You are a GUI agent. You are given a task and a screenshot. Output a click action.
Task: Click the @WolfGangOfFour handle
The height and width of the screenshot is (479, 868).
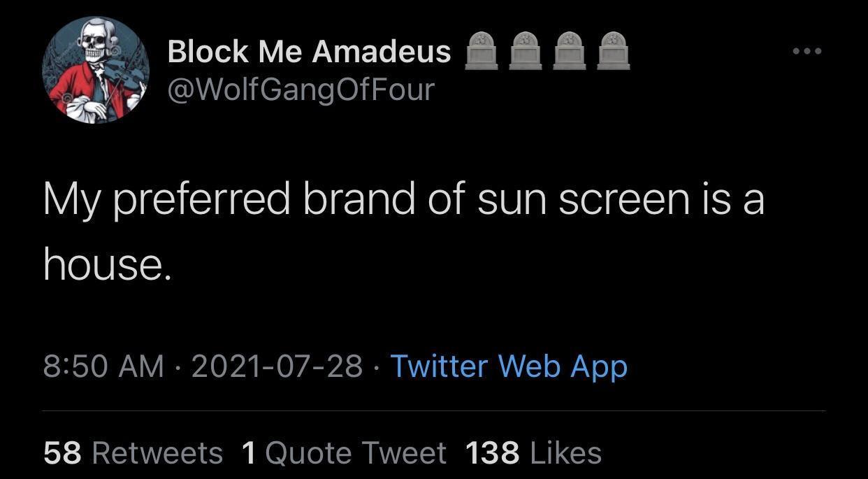point(301,89)
